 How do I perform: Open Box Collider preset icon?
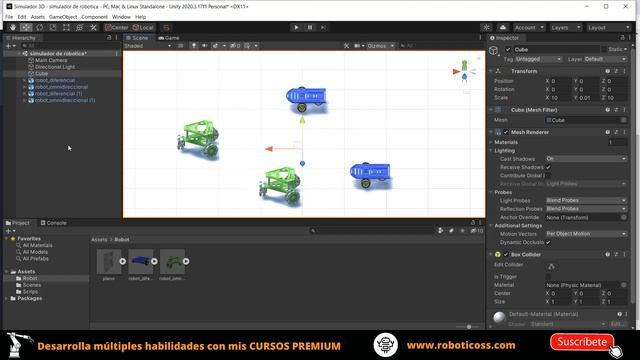(616, 254)
